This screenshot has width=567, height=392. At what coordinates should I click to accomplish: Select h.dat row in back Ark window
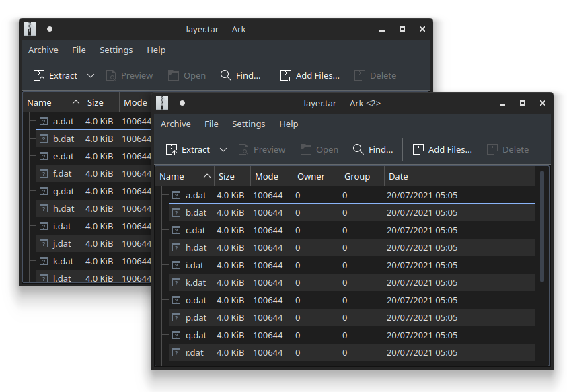pyautogui.click(x=93, y=208)
